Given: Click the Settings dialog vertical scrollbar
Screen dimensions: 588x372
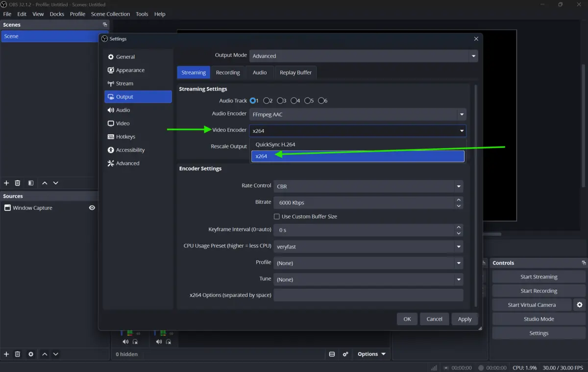Looking at the screenshot, I should (475, 195).
